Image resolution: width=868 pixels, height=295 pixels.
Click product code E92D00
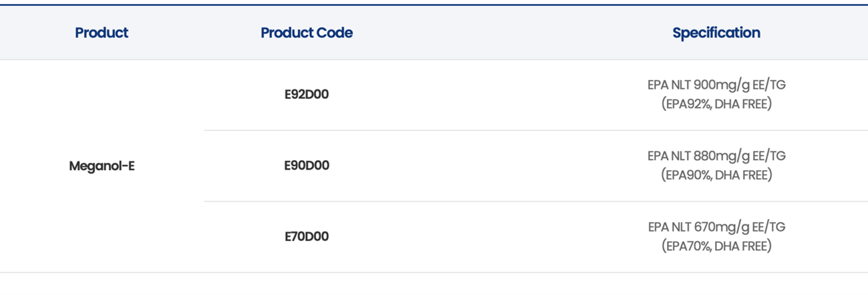click(x=307, y=95)
